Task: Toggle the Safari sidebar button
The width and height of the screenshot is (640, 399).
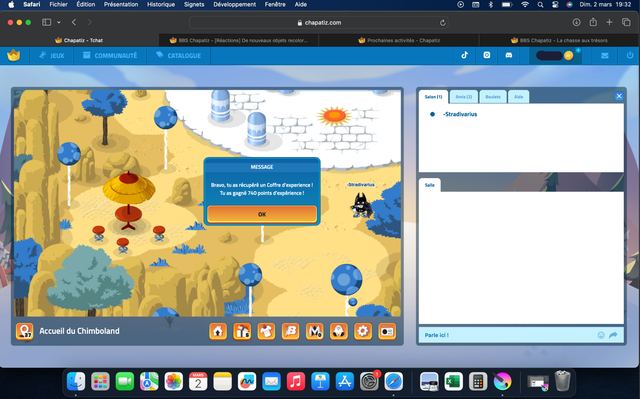Action: pyautogui.click(x=47, y=22)
